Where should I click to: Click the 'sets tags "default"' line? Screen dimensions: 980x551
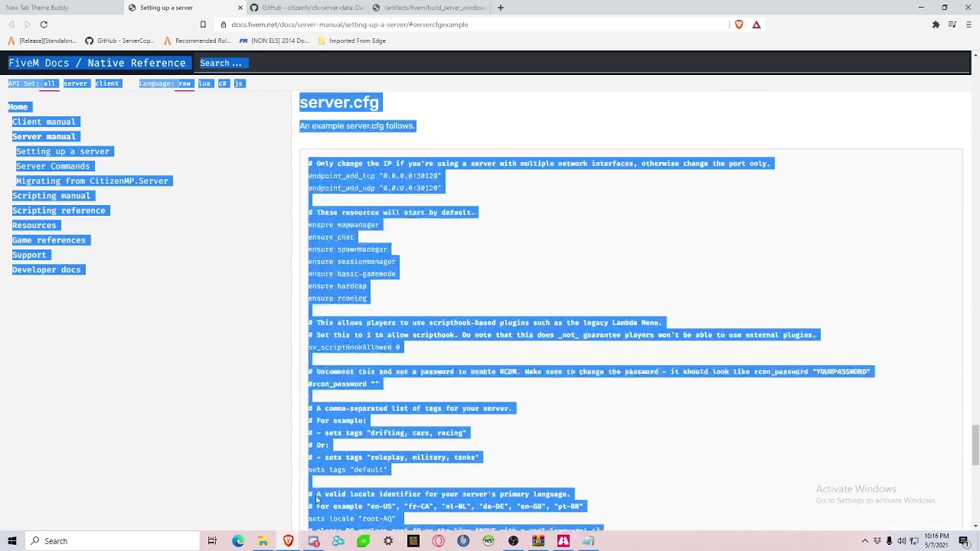click(348, 470)
